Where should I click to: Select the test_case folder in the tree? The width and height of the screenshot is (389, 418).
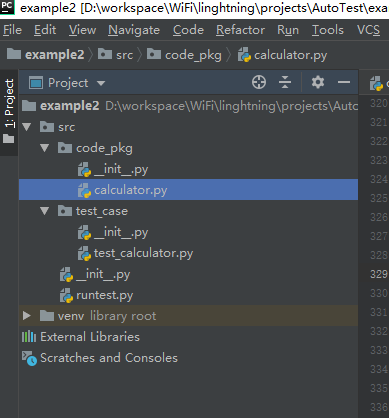[188, 211]
